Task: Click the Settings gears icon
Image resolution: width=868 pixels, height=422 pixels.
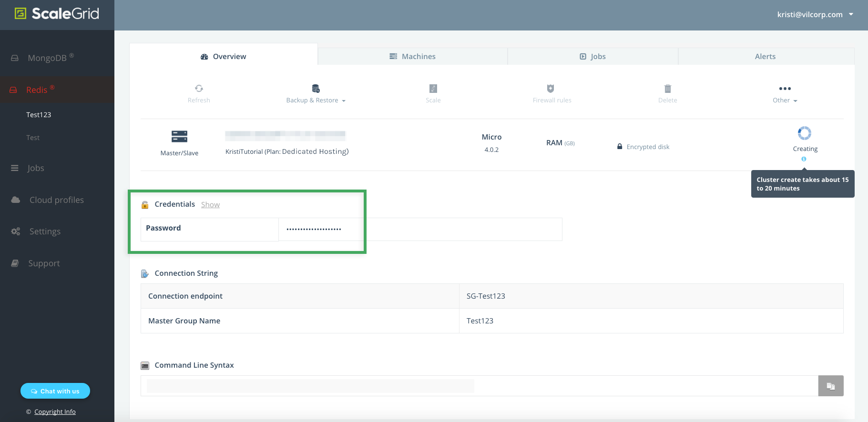Action: 16,231
